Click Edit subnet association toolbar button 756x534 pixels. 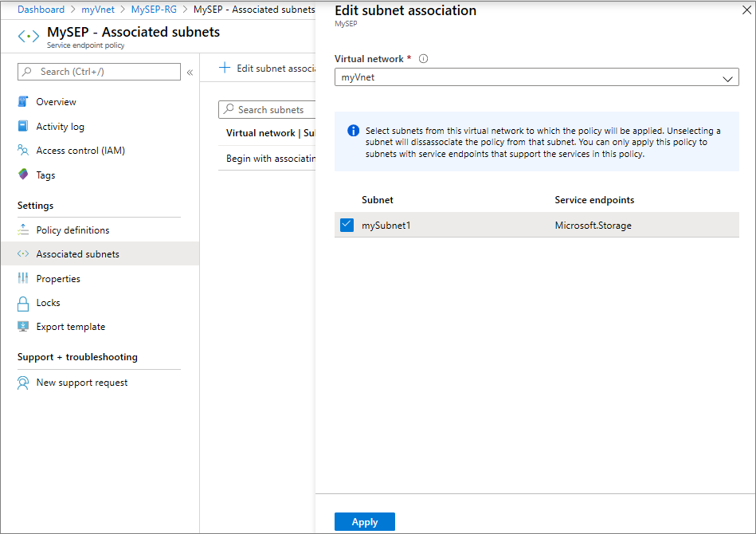[x=269, y=69]
